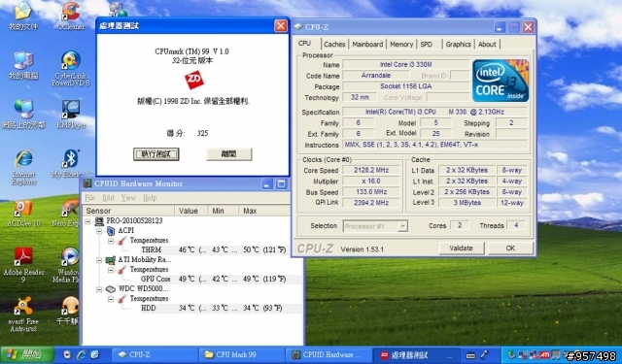
Task: Click the media player quick launch icon
Action: (x=67, y=354)
